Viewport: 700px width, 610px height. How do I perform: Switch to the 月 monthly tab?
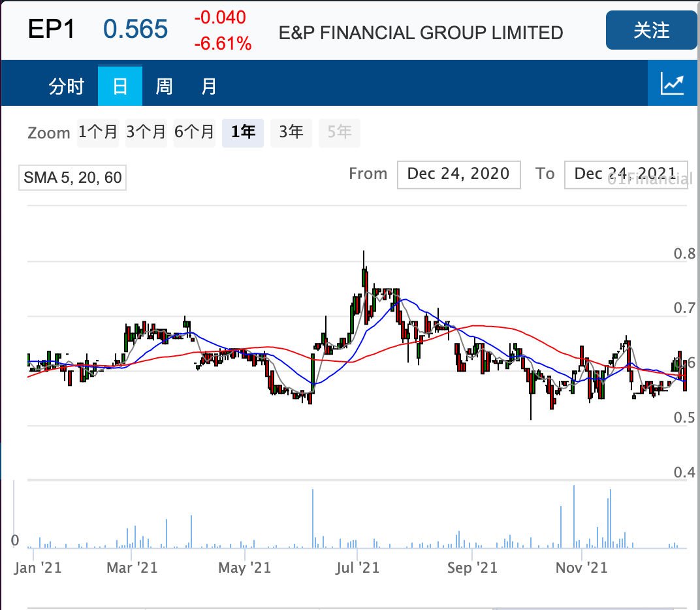[x=208, y=86]
